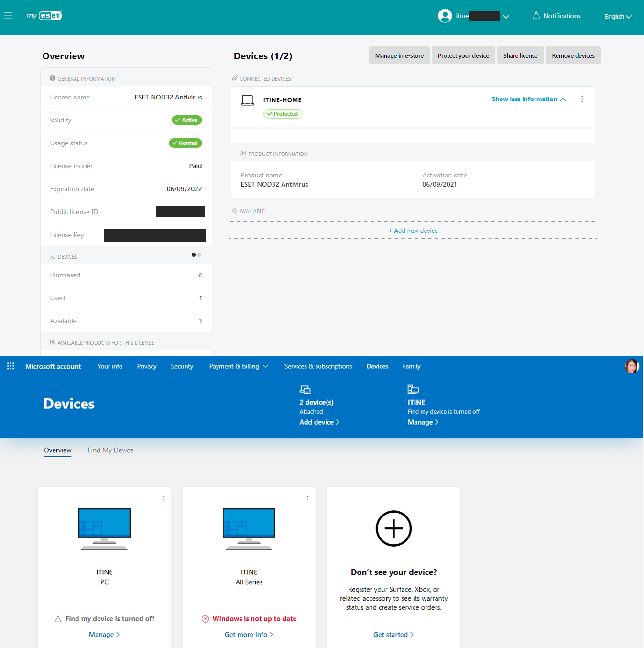
Task: Open ESET Notifications bell
Action: [x=557, y=16]
